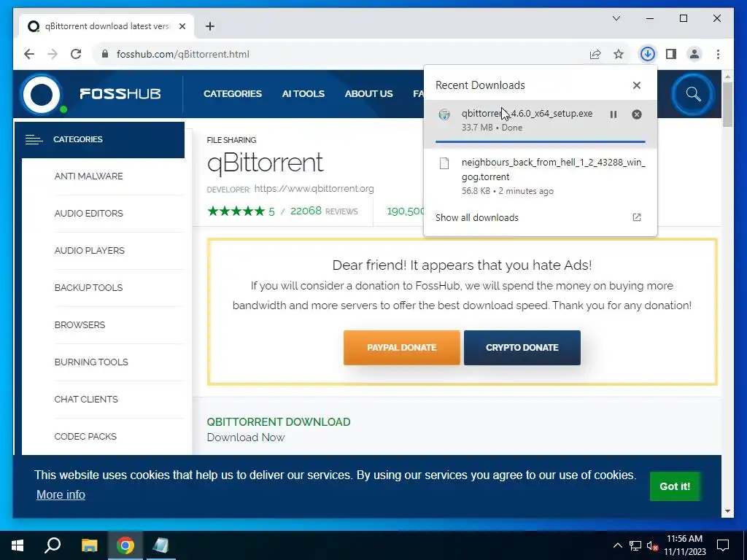Select the BROWSERS category
Screen dimensions: 747x560
pos(80,324)
